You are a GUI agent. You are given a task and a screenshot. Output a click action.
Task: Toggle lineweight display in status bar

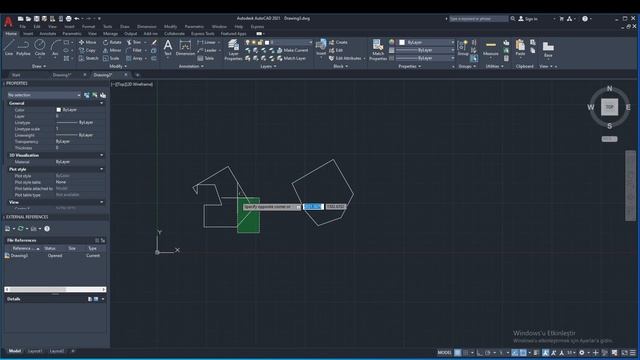point(536,353)
